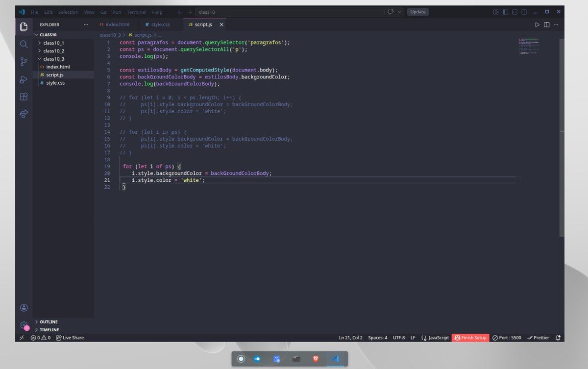Open the Terminal menu
The height and width of the screenshot is (369, 588).
tap(136, 12)
